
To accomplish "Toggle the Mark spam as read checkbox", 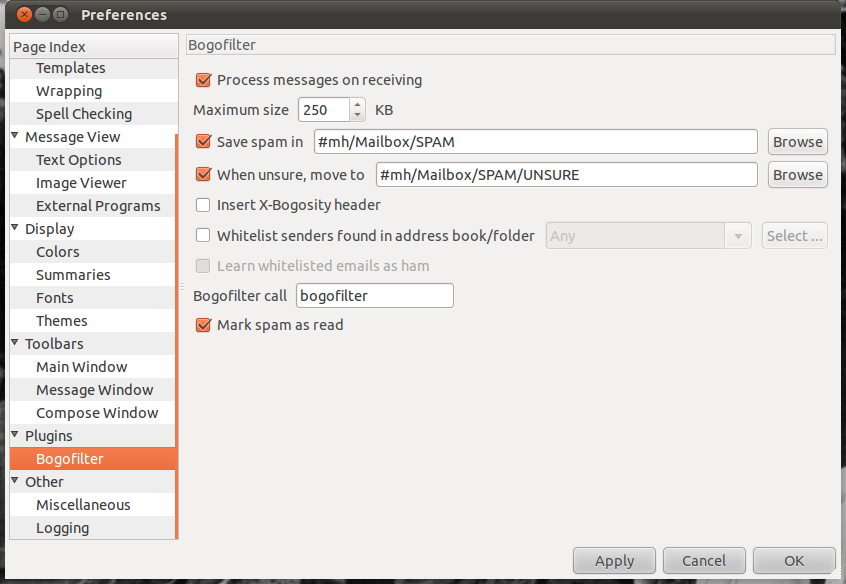I will pos(203,325).
